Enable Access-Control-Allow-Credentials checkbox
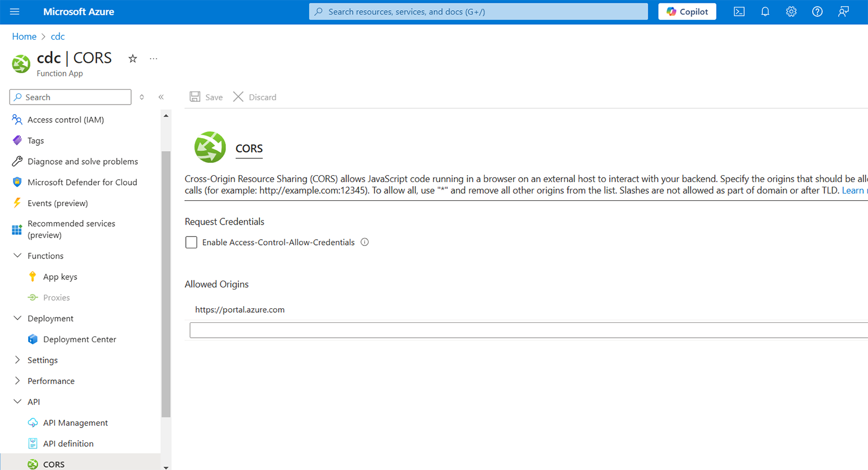 pos(191,242)
